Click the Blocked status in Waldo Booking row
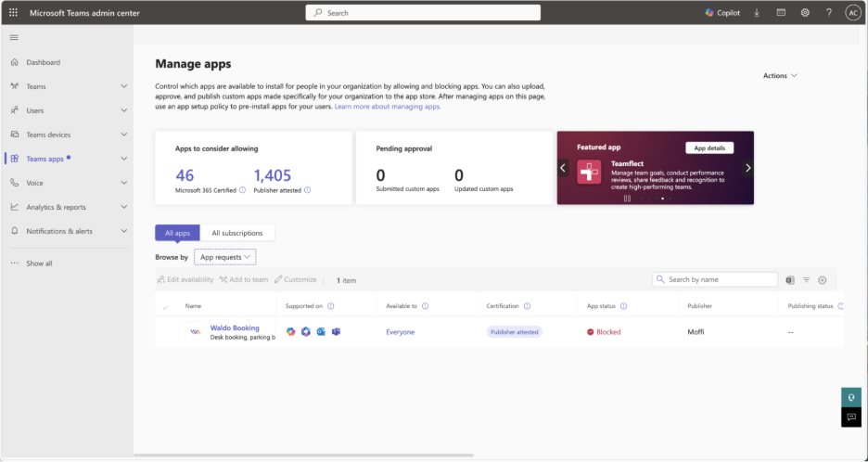 coord(604,332)
